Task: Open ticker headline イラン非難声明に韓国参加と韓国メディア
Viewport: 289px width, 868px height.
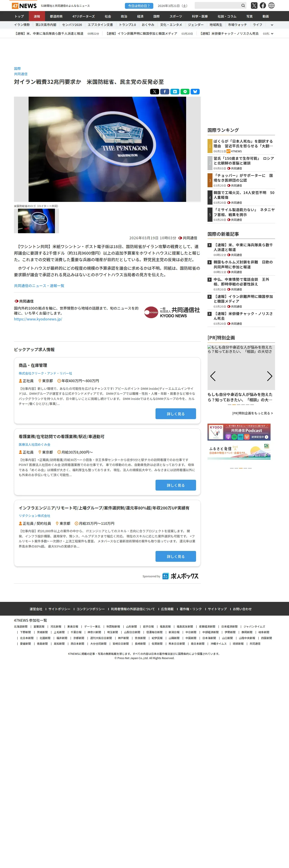Action: click(142, 34)
